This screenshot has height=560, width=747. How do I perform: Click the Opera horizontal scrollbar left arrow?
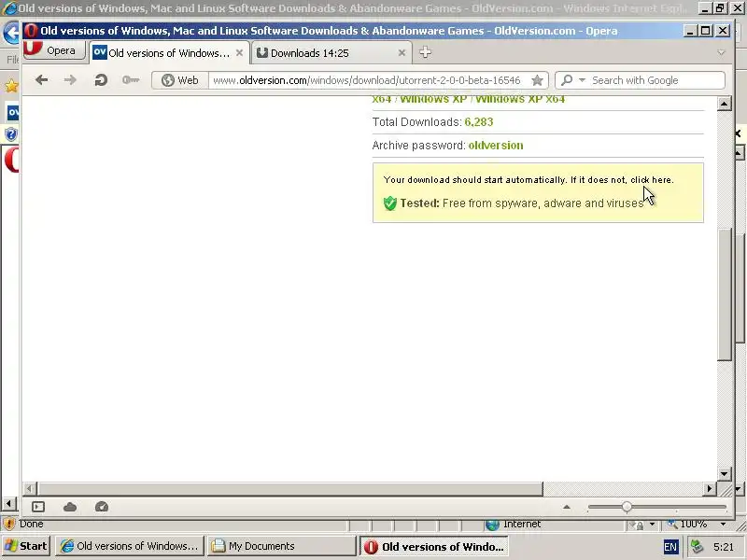point(30,488)
